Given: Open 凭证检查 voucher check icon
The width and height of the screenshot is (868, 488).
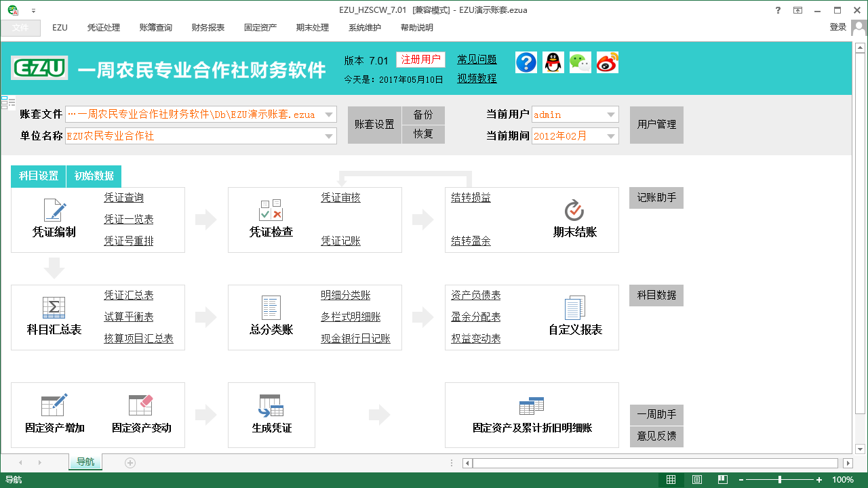Looking at the screenshot, I should pyautogui.click(x=271, y=210).
